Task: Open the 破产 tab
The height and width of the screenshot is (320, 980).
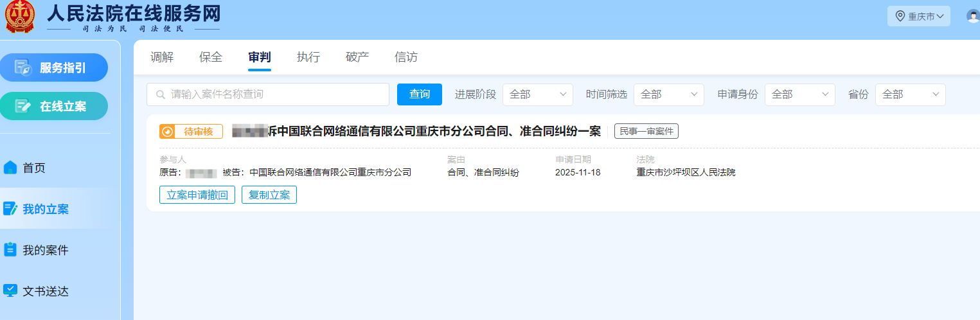Action: pyautogui.click(x=357, y=57)
